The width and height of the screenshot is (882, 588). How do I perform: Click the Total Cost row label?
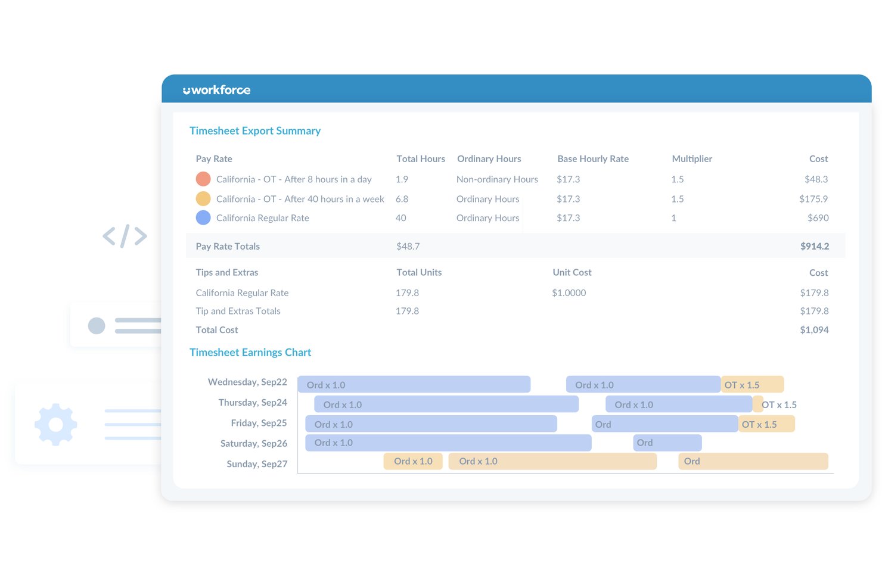point(217,329)
